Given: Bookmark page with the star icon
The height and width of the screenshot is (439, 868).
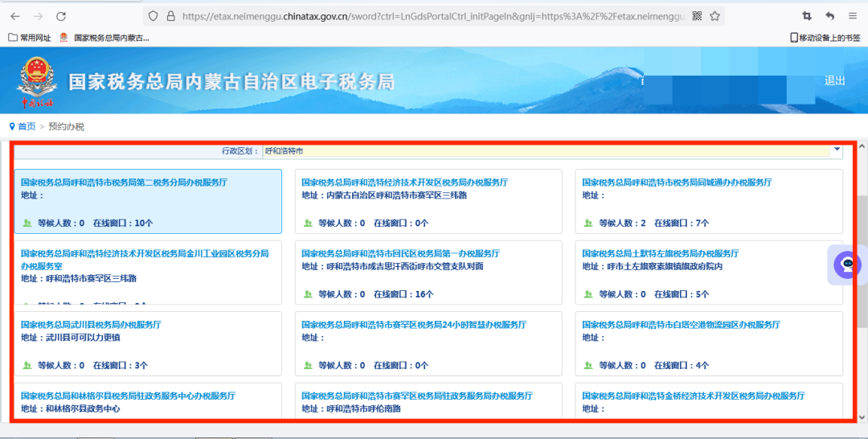Looking at the screenshot, I should tap(714, 16).
